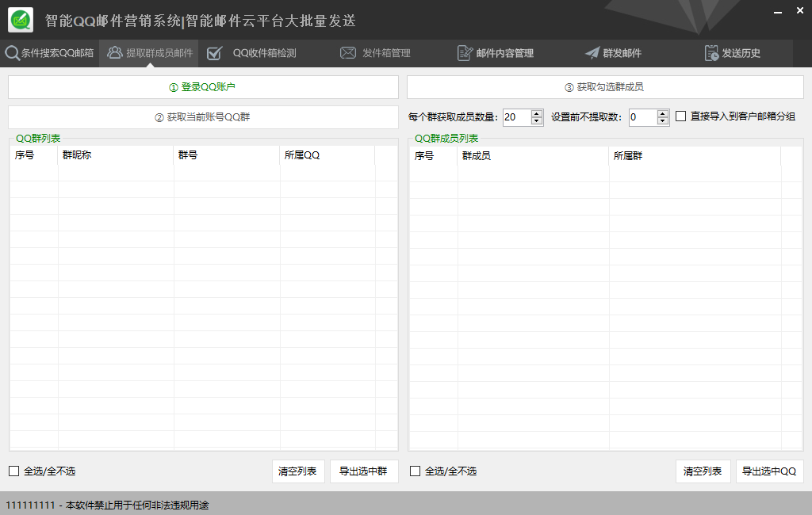Click the ② 获取当前账号QQ群 button
Viewport: 812px width, 515px height.
coord(203,117)
